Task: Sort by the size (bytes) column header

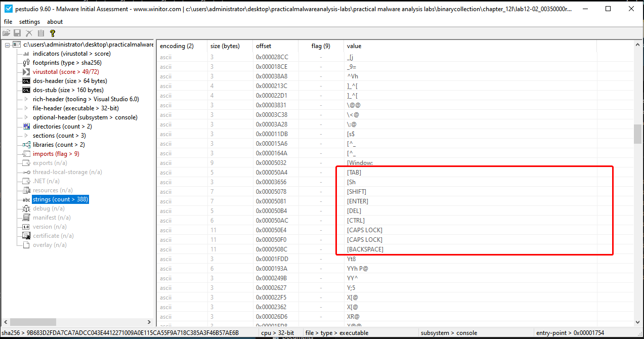Action: pos(225,46)
